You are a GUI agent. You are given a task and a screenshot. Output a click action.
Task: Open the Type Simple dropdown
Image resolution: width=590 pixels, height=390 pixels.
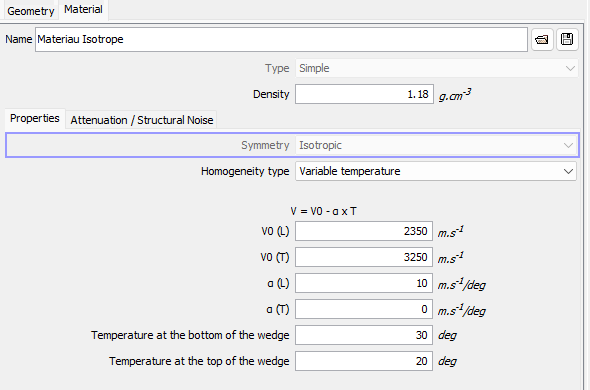point(436,68)
